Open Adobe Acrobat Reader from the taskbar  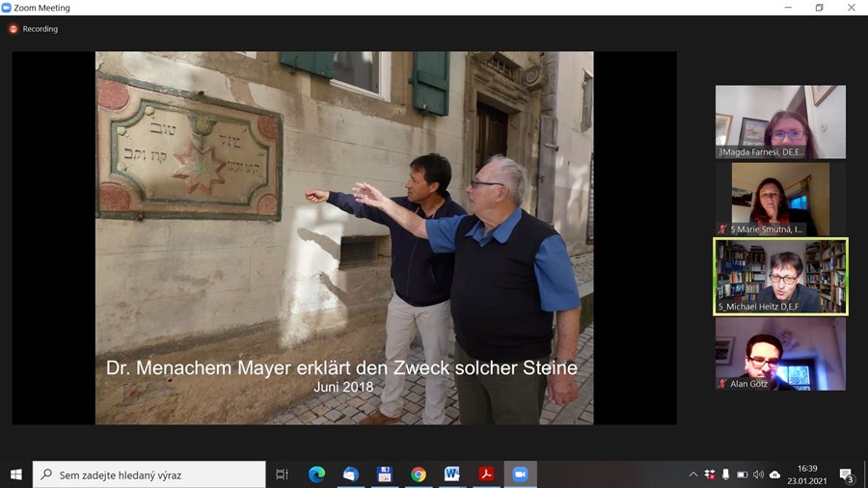(x=487, y=474)
